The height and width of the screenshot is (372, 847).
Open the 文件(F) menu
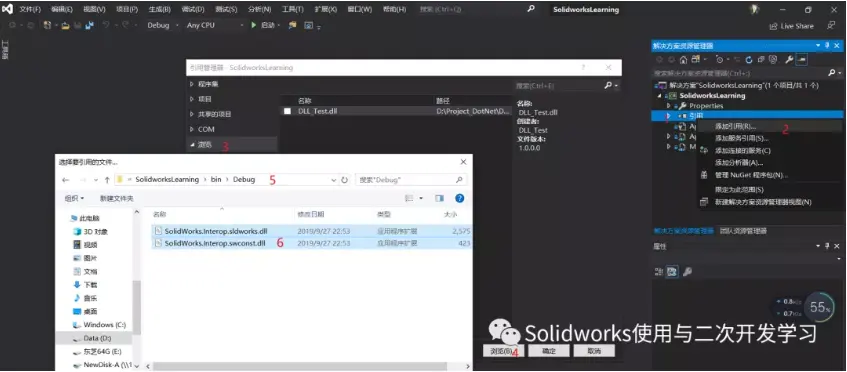[x=30, y=10]
